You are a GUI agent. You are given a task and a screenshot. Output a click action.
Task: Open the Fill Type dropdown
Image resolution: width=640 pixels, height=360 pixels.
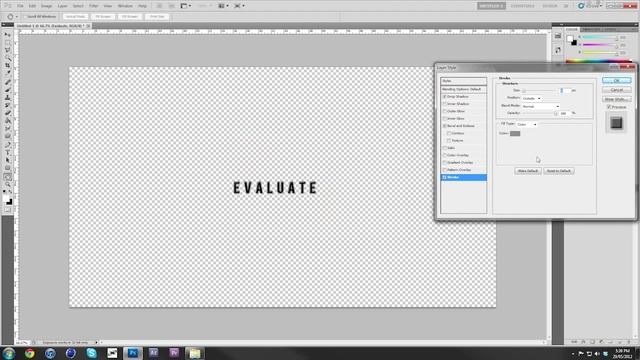click(527, 124)
